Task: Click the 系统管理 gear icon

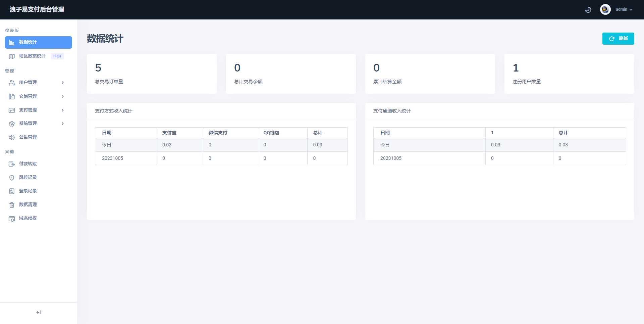Action: pos(12,124)
